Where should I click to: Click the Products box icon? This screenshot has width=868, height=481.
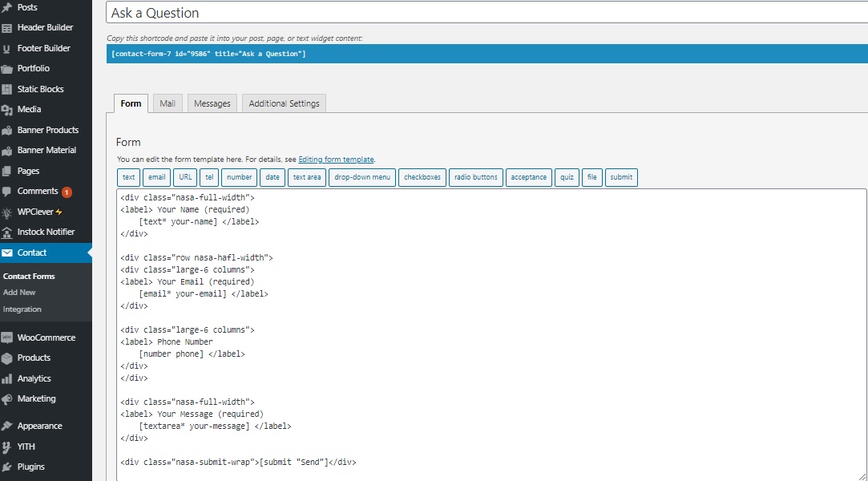tap(6, 358)
